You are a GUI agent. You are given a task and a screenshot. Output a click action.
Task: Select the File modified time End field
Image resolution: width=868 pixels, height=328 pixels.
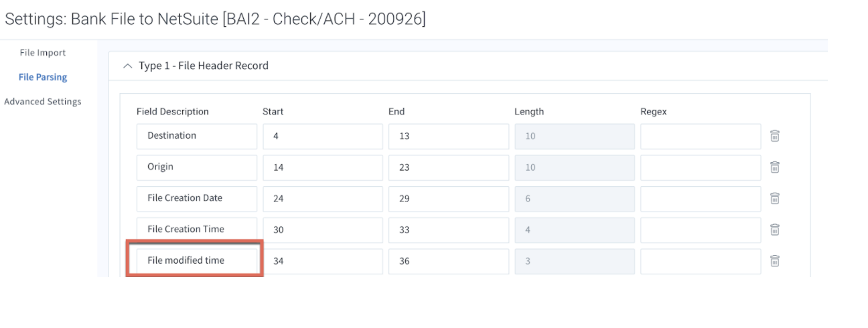(449, 261)
